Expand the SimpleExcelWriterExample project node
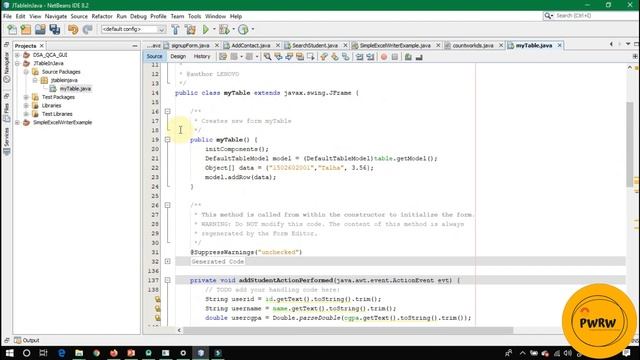The width and height of the screenshot is (640, 360). tap(17, 122)
